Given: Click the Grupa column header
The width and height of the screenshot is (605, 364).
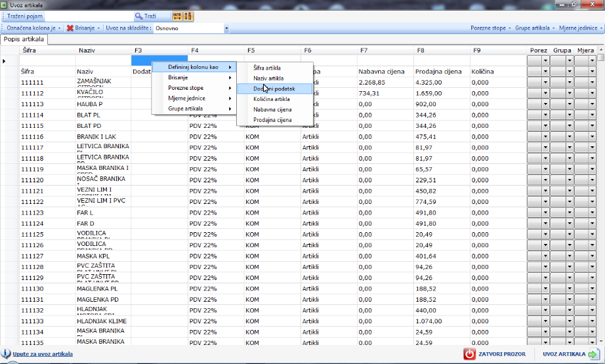Looking at the screenshot, I should [562, 50].
